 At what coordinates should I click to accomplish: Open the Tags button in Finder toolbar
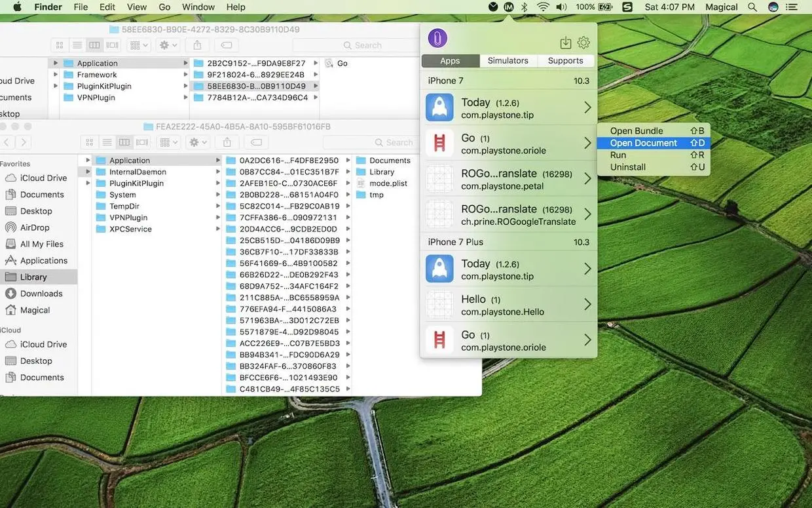[x=226, y=45]
